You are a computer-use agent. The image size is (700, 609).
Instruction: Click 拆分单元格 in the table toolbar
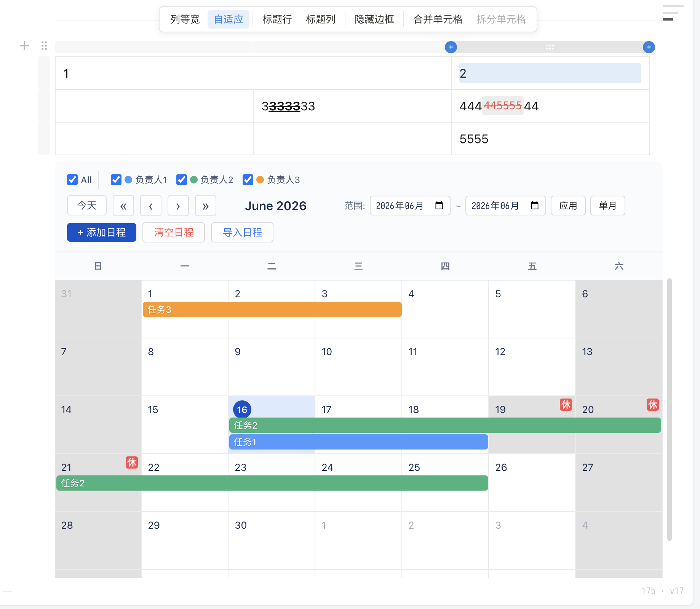[x=501, y=19]
